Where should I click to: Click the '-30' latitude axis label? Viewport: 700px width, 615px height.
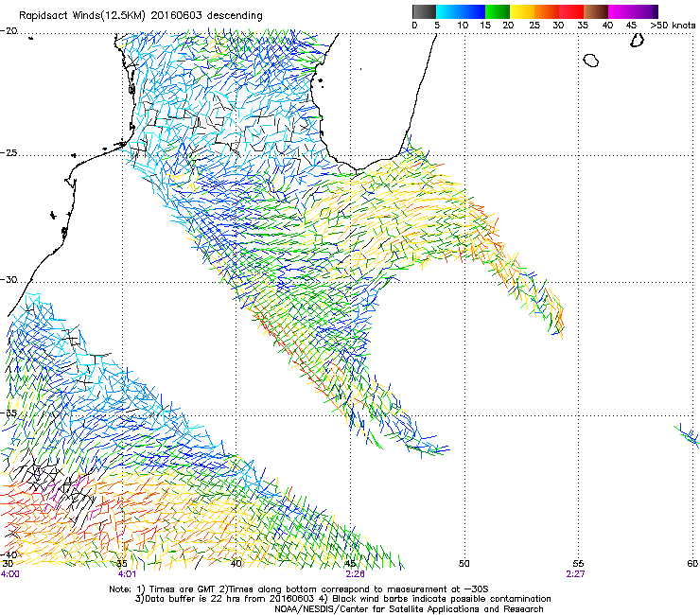pyautogui.click(x=9, y=280)
